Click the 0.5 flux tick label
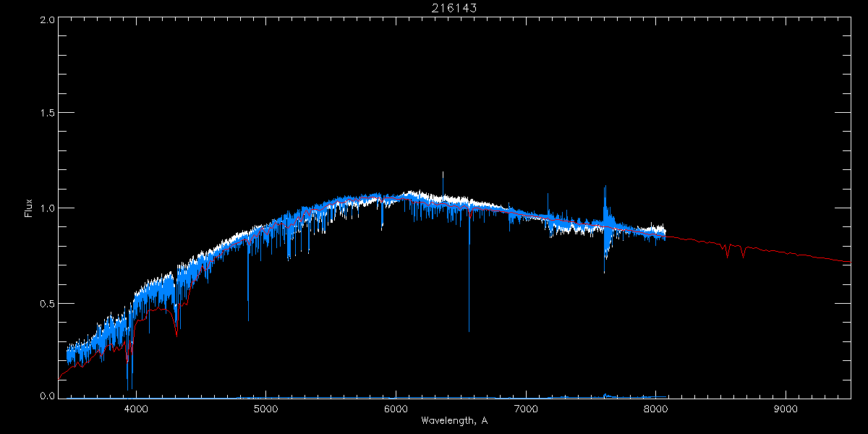The height and width of the screenshot is (434, 868). pyautogui.click(x=47, y=303)
